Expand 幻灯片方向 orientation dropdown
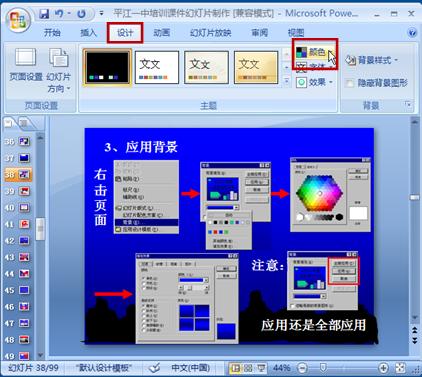The width and height of the screenshot is (422, 377). [59, 70]
